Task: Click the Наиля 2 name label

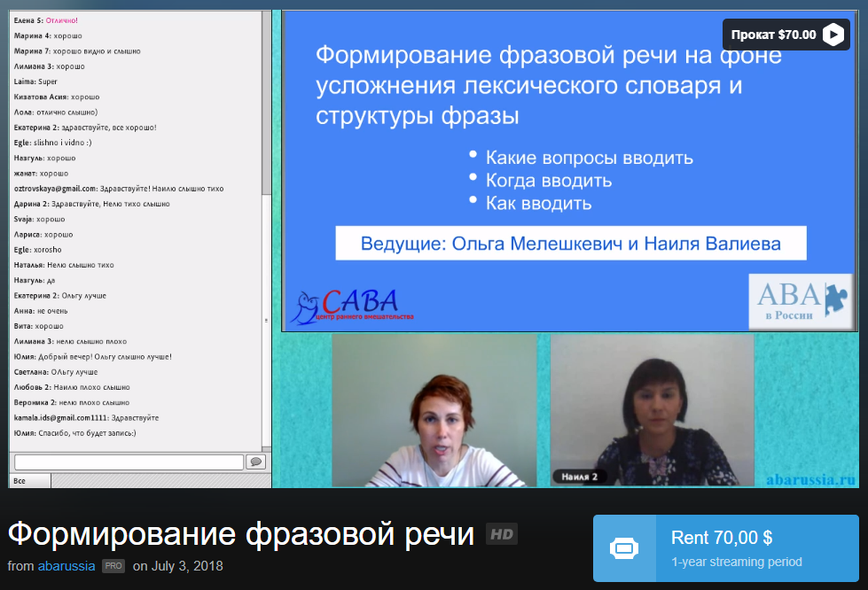Action: point(579,477)
